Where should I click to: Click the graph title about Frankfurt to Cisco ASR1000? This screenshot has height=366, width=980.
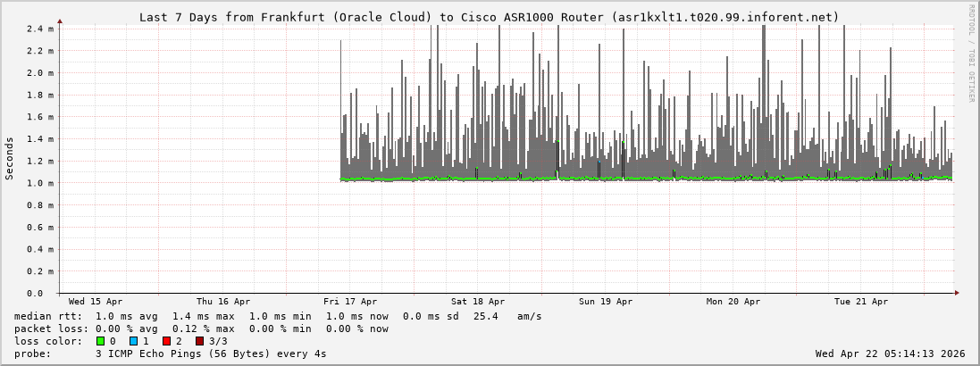click(x=490, y=17)
